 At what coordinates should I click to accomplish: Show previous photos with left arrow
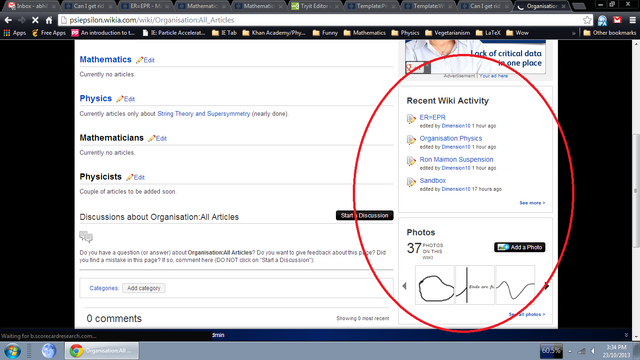tap(404, 286)
